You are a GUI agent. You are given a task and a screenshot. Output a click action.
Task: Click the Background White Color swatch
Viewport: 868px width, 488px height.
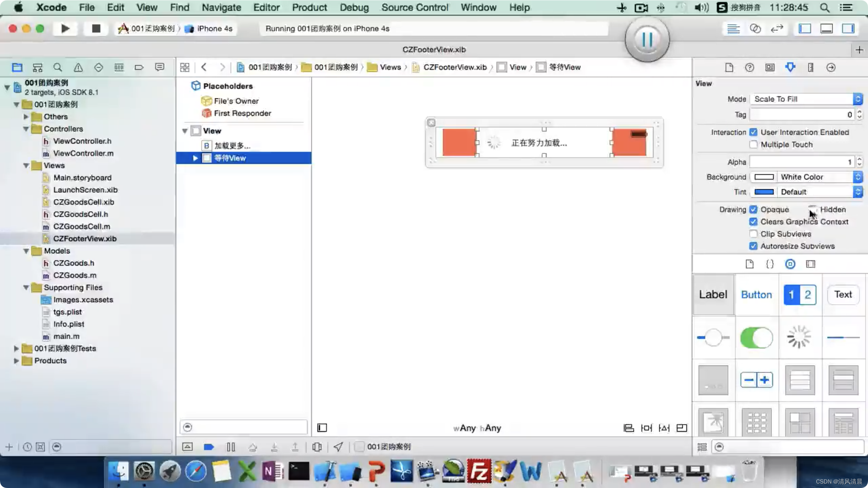[x=764, y=177]
